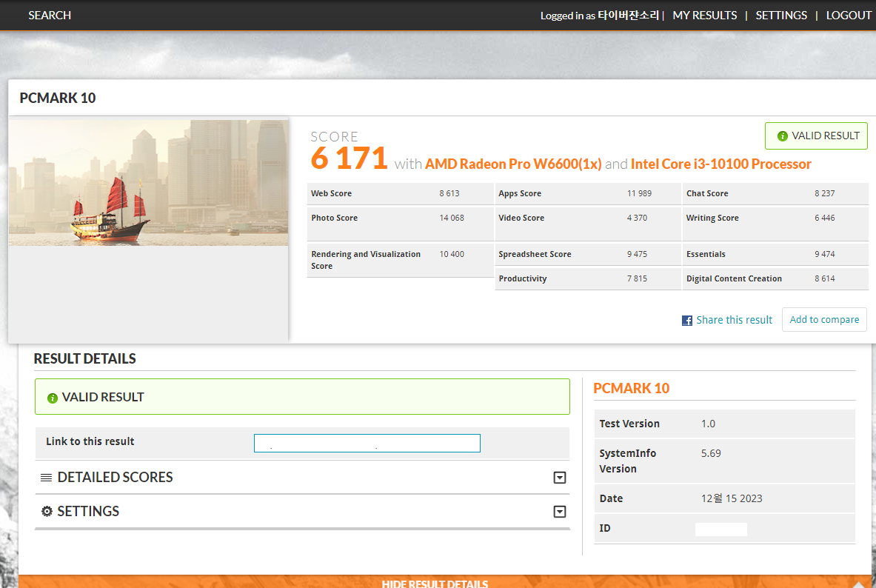
Task: Click the overall score 6 171
Action: 350,158
